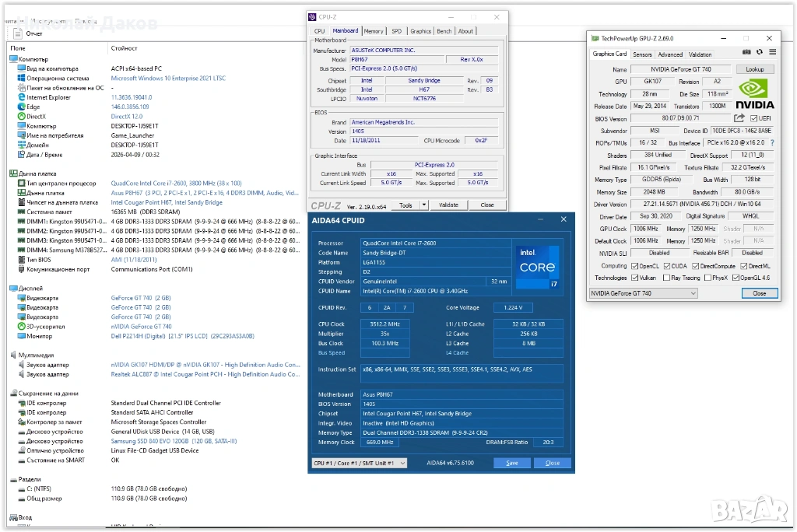Click the DirectX icon in the summary list

point(21,116)
